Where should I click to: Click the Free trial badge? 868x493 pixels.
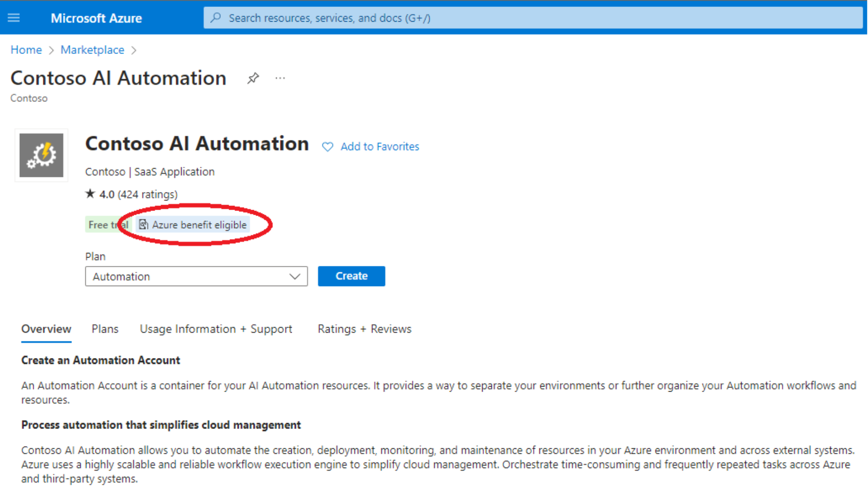(x=108, y=225)
